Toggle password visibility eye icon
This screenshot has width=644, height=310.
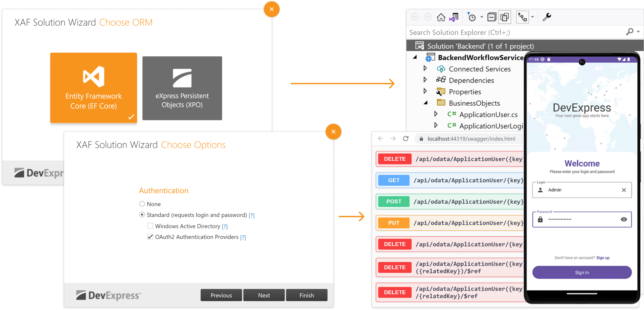[624, 220]
